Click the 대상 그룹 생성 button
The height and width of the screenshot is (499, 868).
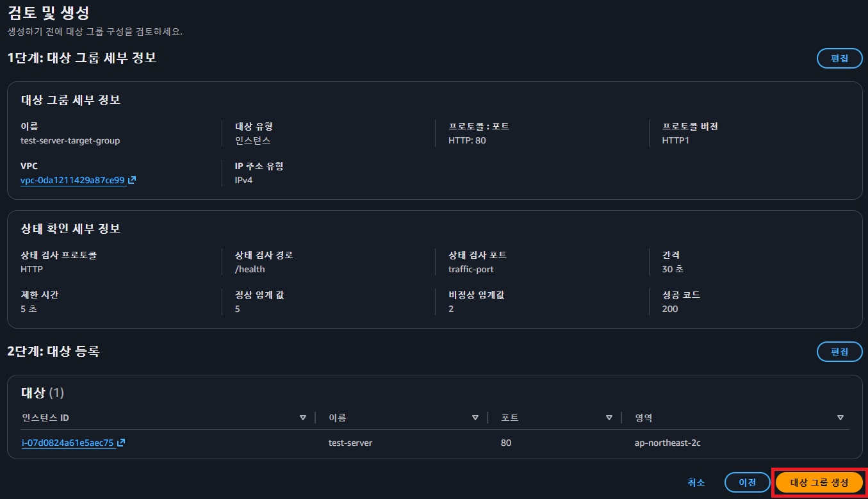point(819,482)
